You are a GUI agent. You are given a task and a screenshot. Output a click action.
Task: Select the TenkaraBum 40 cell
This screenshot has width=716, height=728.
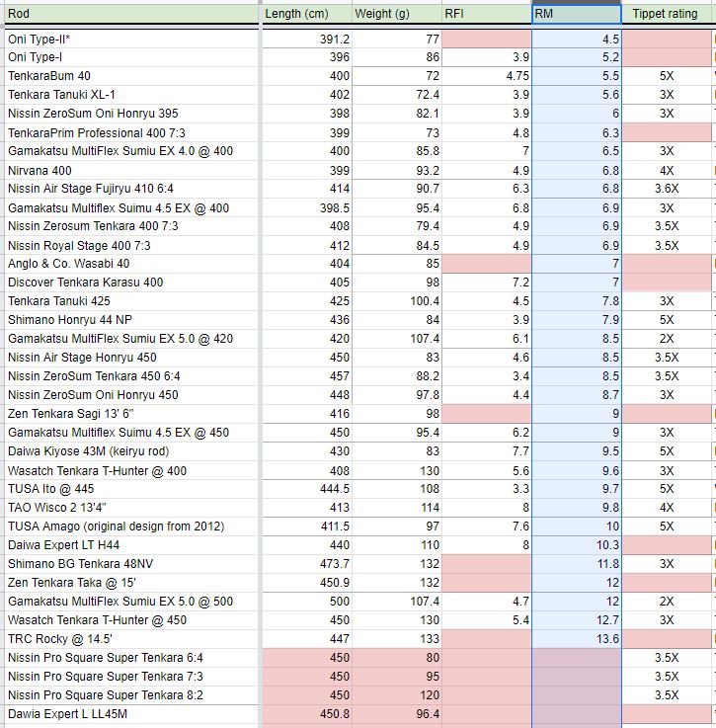[x=131, y=76]
